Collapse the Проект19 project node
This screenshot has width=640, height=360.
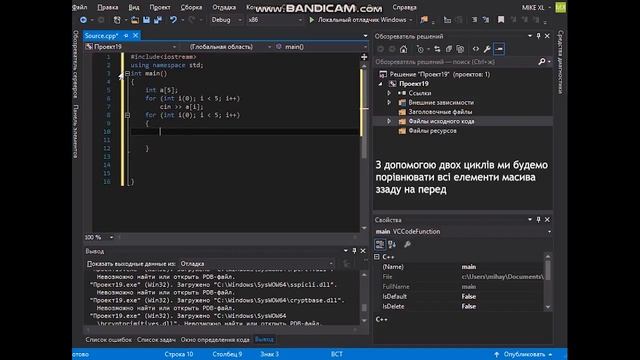(381, 84)
